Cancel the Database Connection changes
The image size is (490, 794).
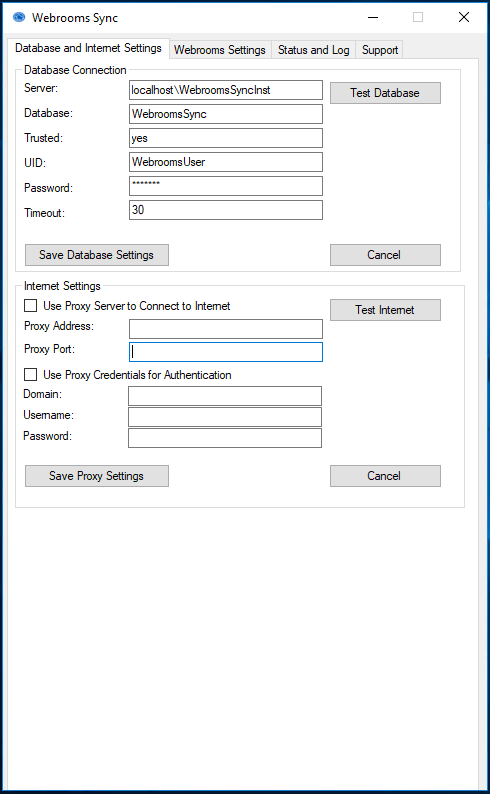(x=385, y=255)
